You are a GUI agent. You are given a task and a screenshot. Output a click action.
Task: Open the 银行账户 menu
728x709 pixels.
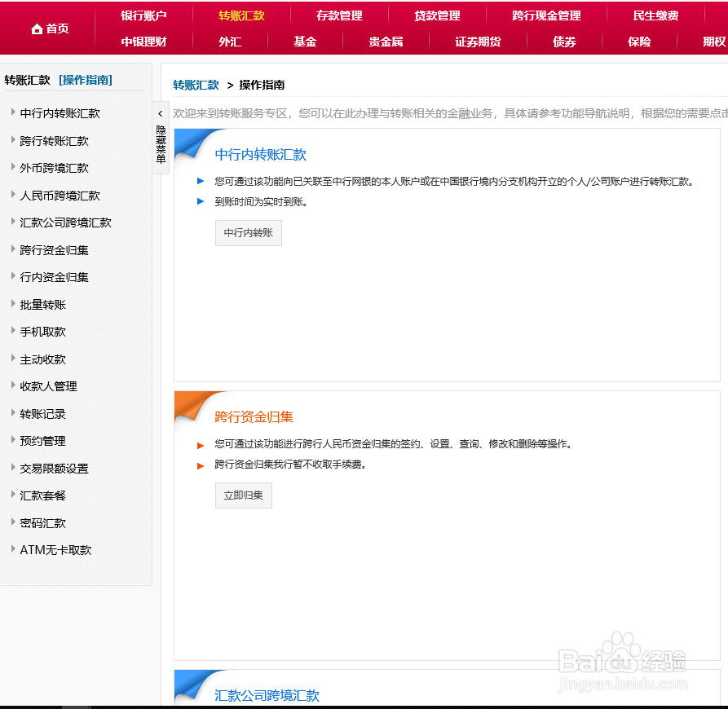pyautogui.click(x=143, y=15)
